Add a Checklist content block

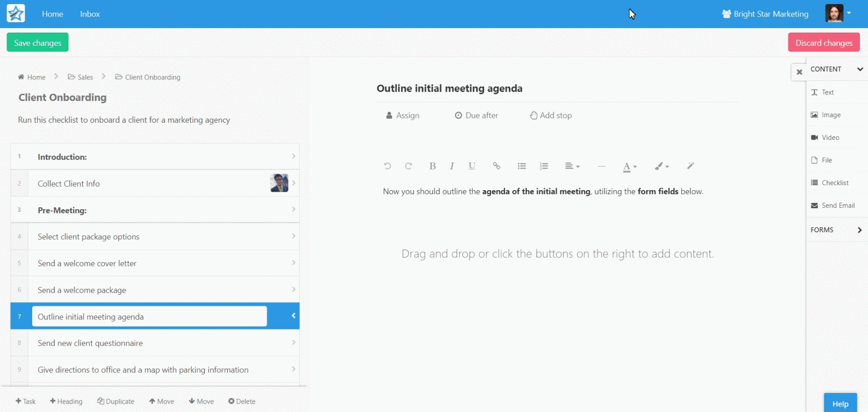point(834,183)
